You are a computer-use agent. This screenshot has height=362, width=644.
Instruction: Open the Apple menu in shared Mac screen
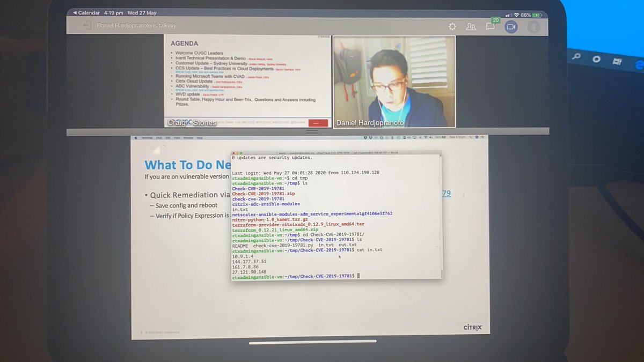(136, 138)
